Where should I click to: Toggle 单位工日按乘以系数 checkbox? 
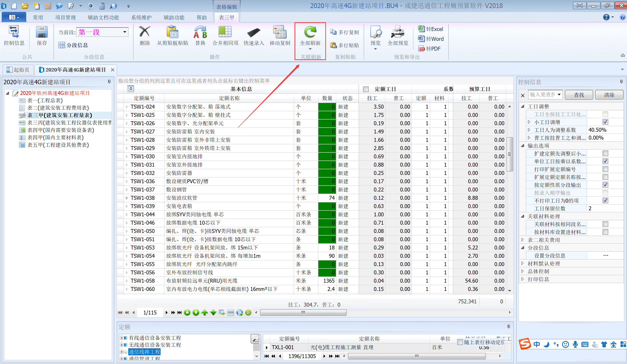(x=605, y=161)
